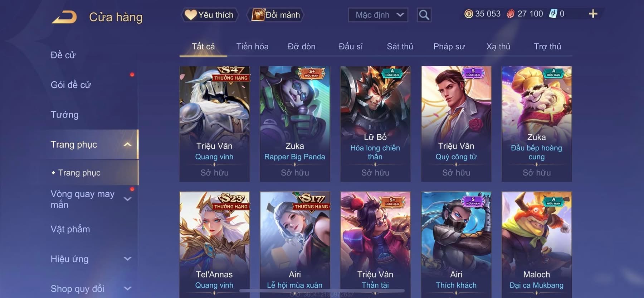Screen dimensions: 644x298
Task: Switch to the Tiến hóa tab
Action: coord(252,47)
